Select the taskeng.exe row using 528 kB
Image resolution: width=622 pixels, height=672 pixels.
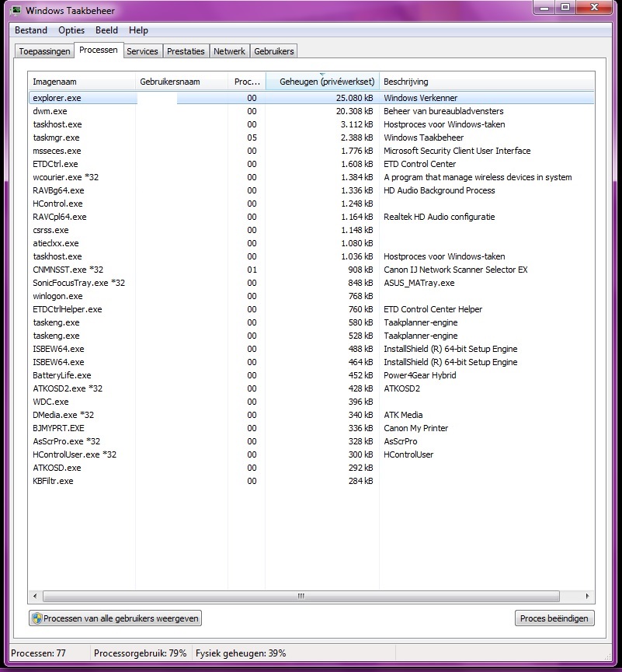pyautogui.click(x=311, y=336)
